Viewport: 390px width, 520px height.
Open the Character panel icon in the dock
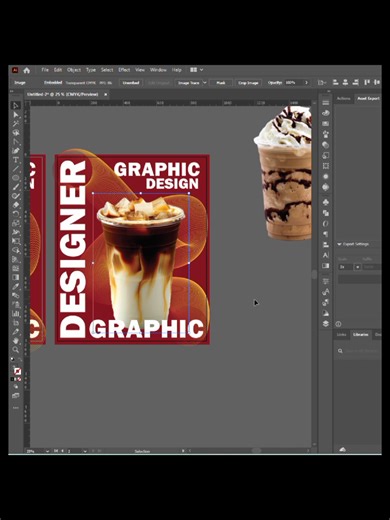[326, 255]
